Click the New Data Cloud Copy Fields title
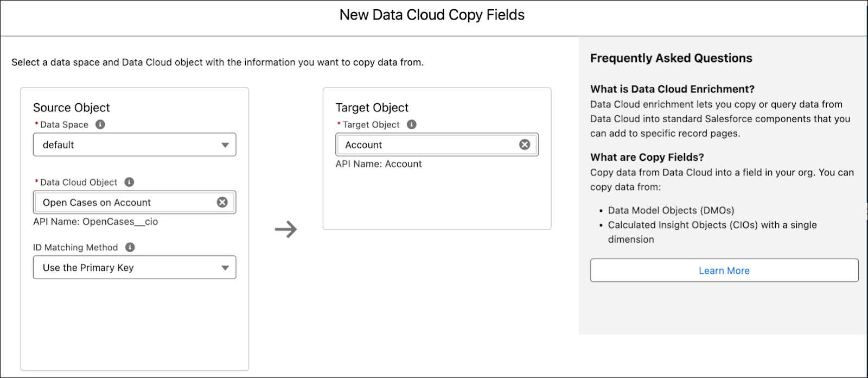Screen dimensions: 868x378 click(x=432, y=15)
